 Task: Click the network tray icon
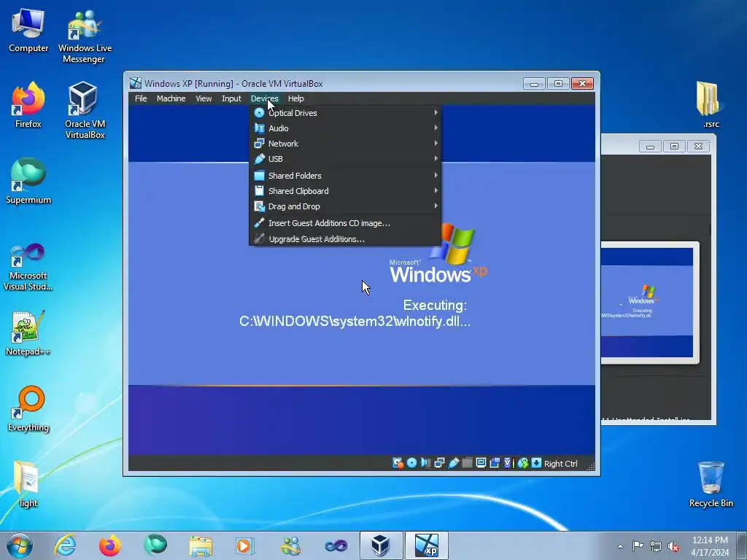pyautogui.click(x=656, y=546)
